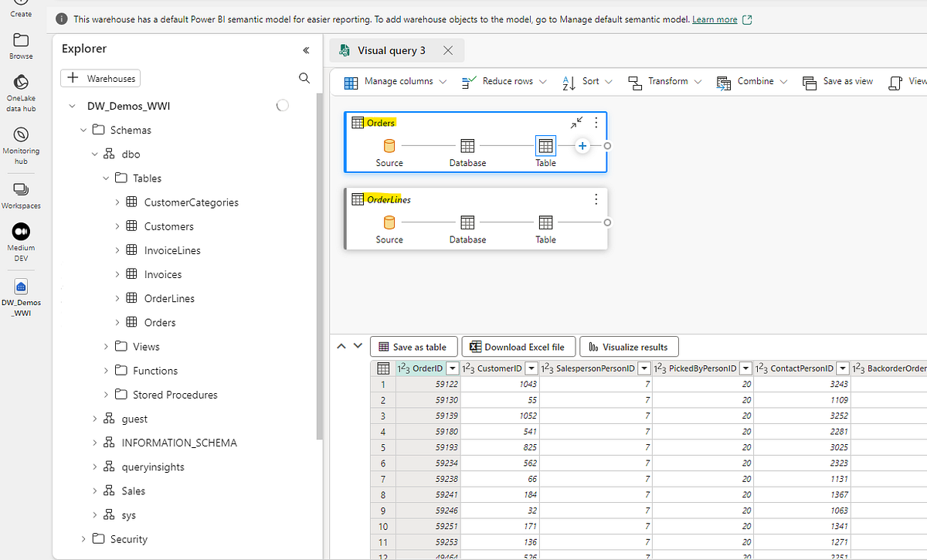This screenshot has height=560, width=927.
Task: Collapse the Orders card using the shrink icon
Action: click(x=576, y=122)
